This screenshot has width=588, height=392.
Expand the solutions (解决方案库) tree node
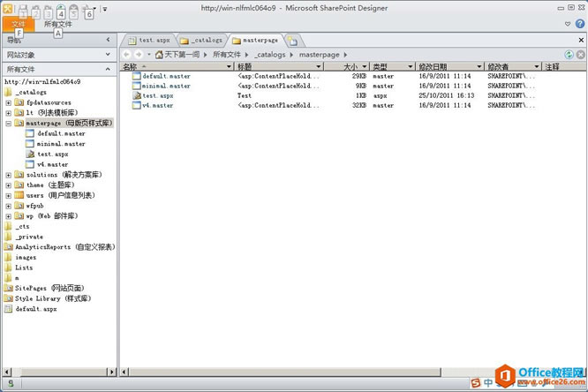[x=8, y=175]
